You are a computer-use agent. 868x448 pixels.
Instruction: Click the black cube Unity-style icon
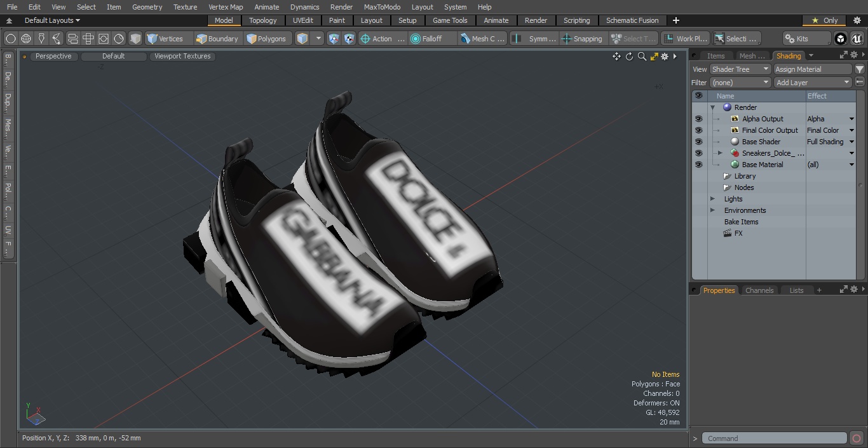tap(841, 39)
